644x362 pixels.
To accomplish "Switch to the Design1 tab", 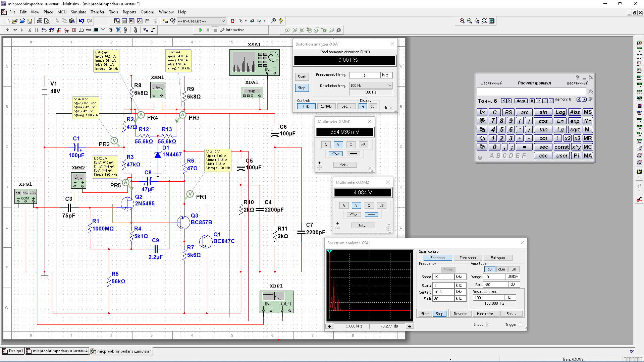I will pyautogui.click(x=13, y=351).
